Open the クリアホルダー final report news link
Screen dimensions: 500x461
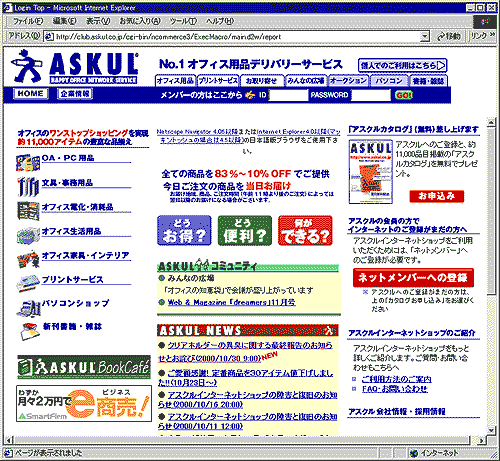coord(245,352)
